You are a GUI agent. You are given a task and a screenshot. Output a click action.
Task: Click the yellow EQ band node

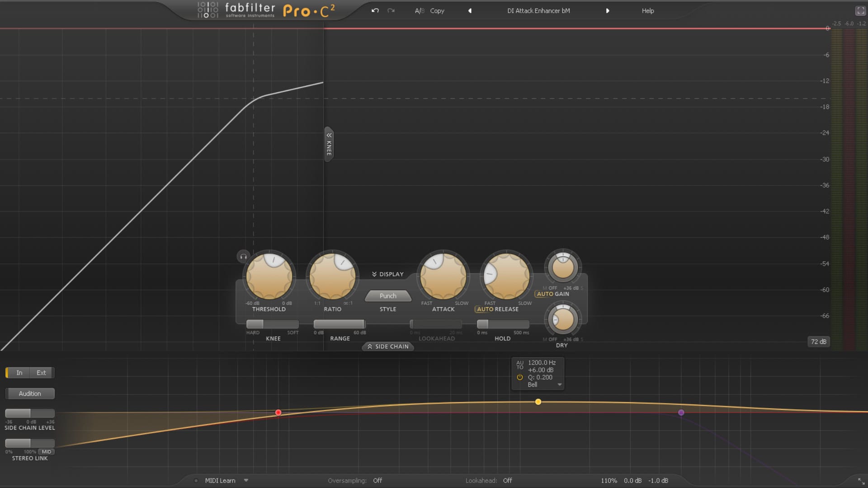[x=538, y=402]
